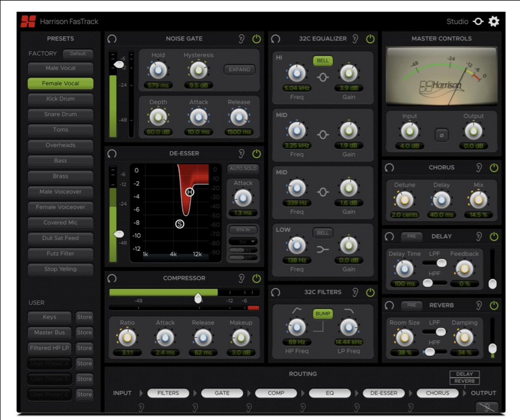Click the RTA IN button
Viewport: 520px width, 420px height.
(x=243, y=230)
